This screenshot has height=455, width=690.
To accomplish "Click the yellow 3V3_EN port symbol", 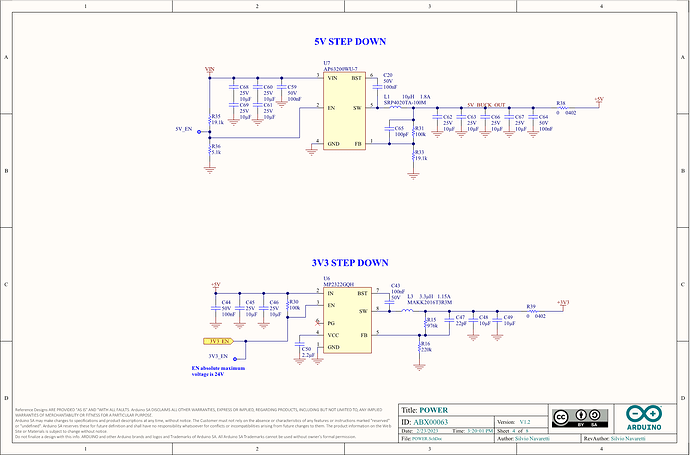I will [x=218, y=341].
